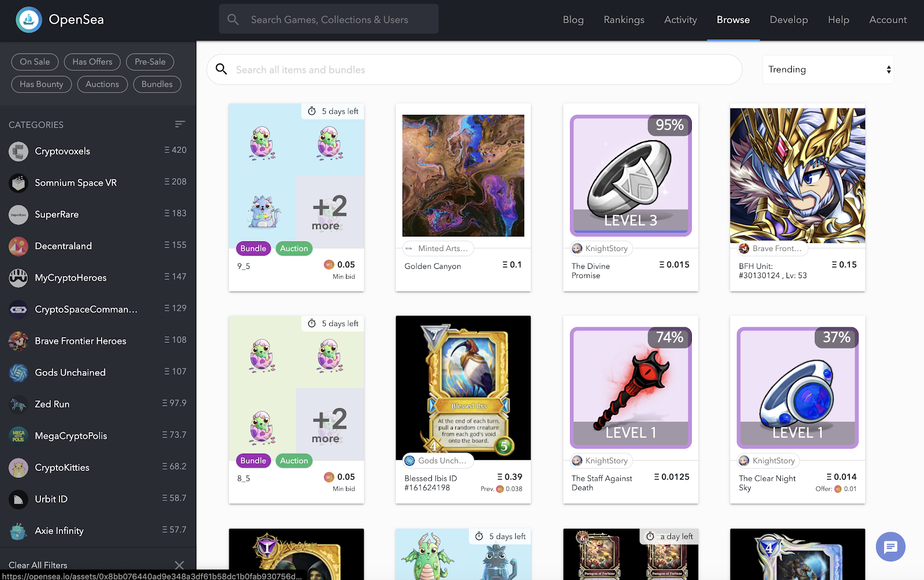Screen dimensions: 924x580
Task: Click the Urbit ID category icon
Action: tap(18, 499)
